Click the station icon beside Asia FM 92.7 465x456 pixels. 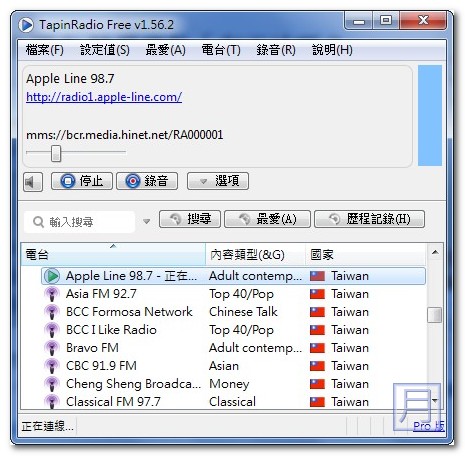[x=52, y=294]
